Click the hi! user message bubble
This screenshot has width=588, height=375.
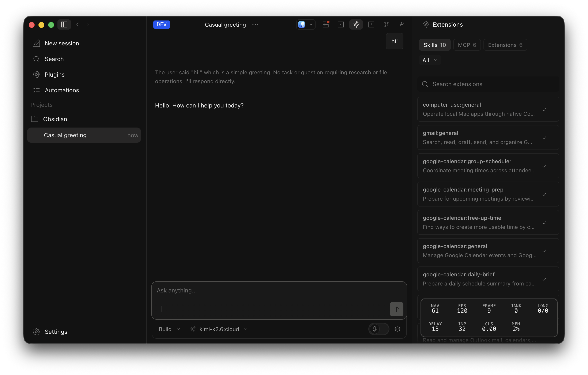click(x=394, y=41)
